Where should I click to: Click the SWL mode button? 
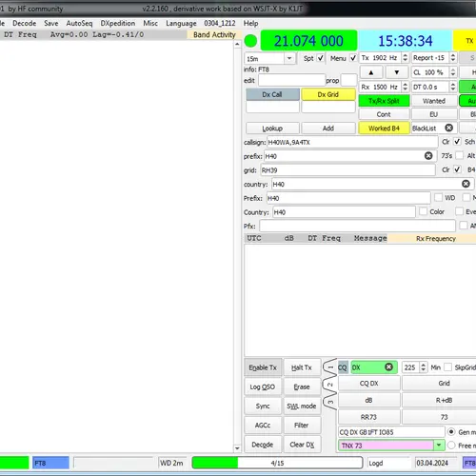302,407
